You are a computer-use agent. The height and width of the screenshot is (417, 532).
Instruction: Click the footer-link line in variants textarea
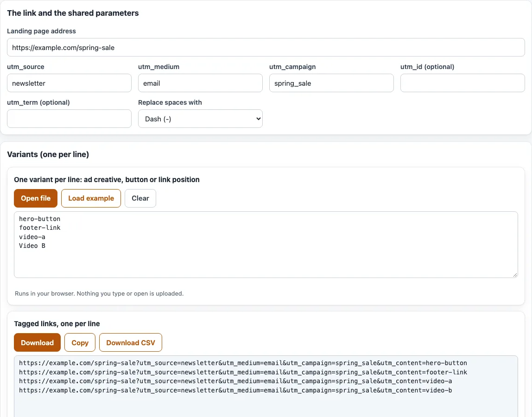(x=40, y=227)
